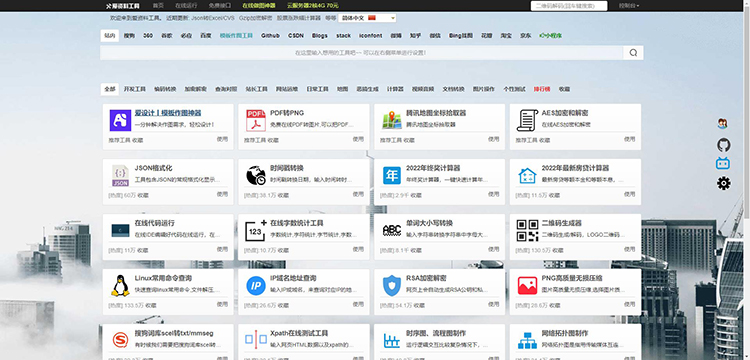This screenshot has height=360, width=750.
Task: Open the sequence diagram chart icon
Action: tap(392, 340)
